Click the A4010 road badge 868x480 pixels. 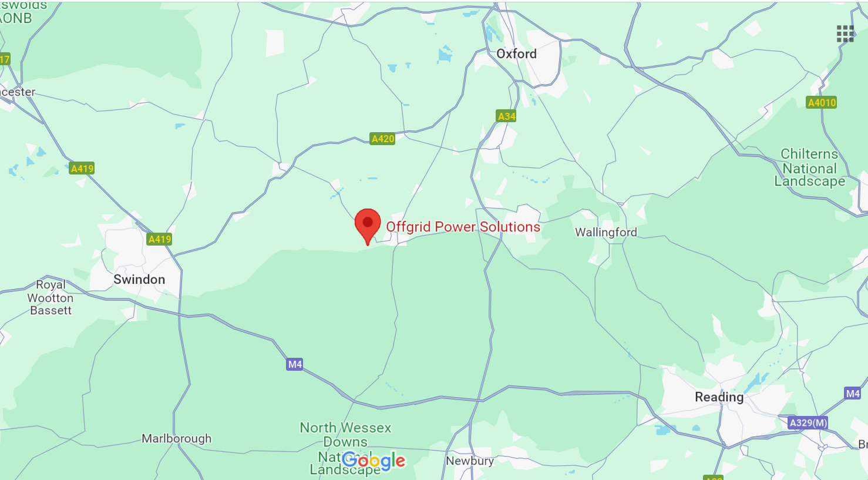pyautogui.click(x=822, y=102)
